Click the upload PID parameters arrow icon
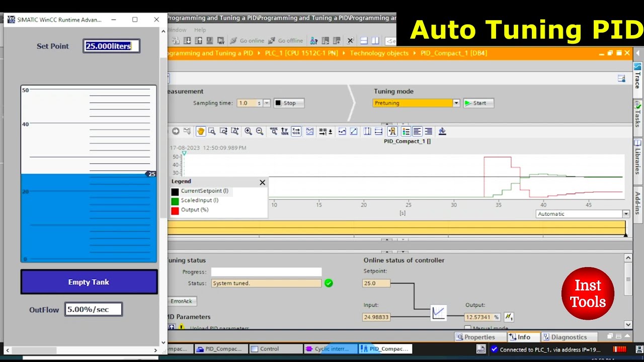The height and width of the screenshot is (362, 644). coord(171,328)
